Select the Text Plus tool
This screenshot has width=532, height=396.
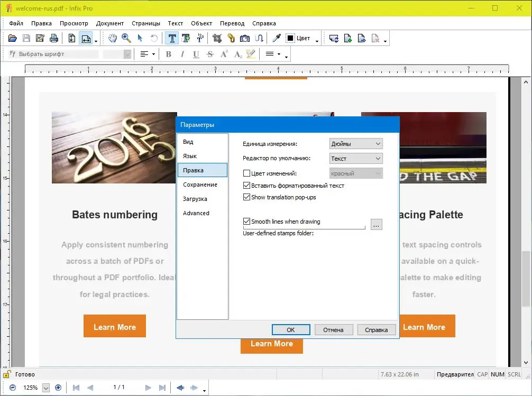186,39
